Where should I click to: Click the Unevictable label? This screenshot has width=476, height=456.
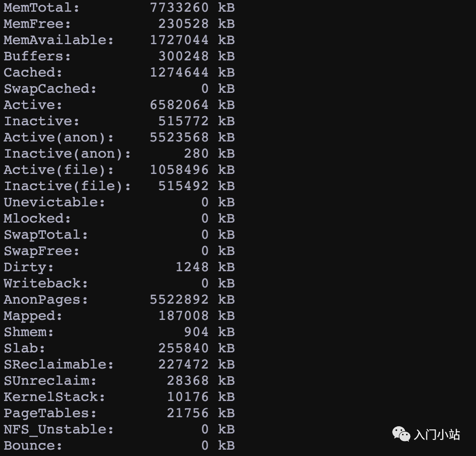[55, 202]
